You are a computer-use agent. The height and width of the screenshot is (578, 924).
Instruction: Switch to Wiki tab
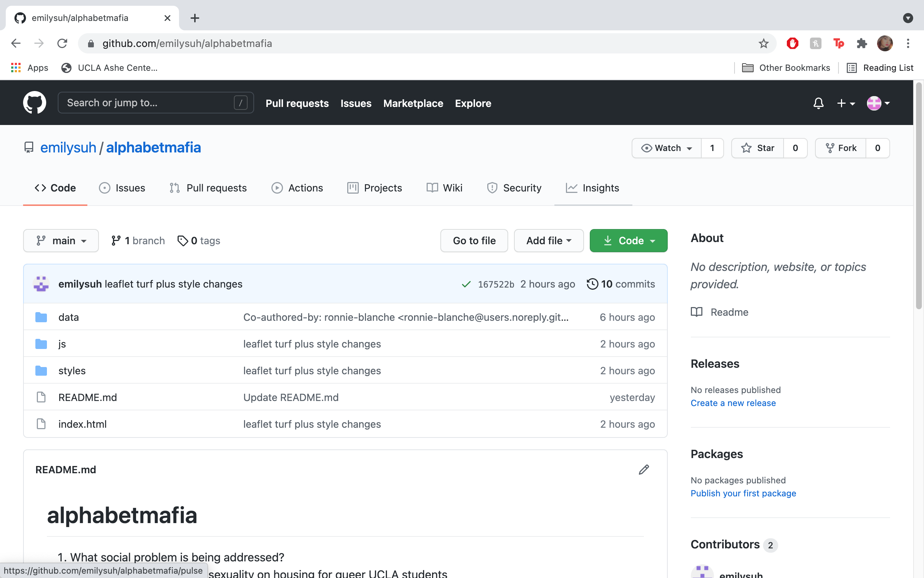[x=444, y=188]
